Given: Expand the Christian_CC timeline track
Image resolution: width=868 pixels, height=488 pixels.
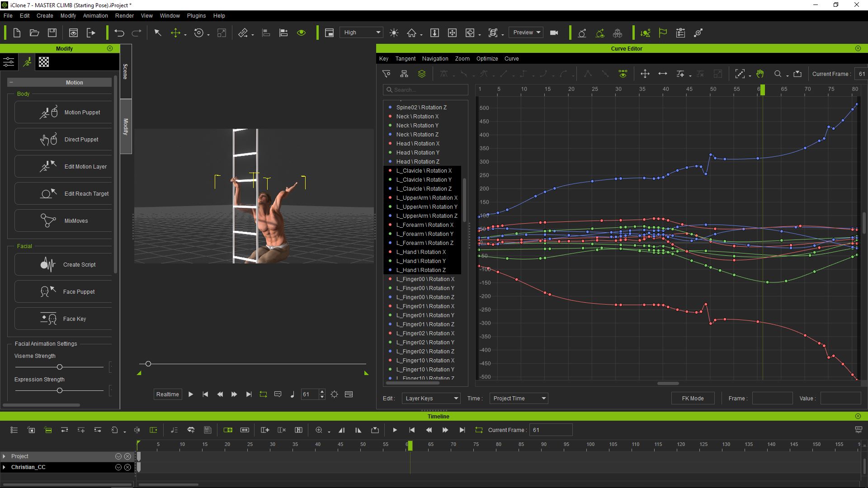Looking at the screenshot, I should click(x=5, y=467).
